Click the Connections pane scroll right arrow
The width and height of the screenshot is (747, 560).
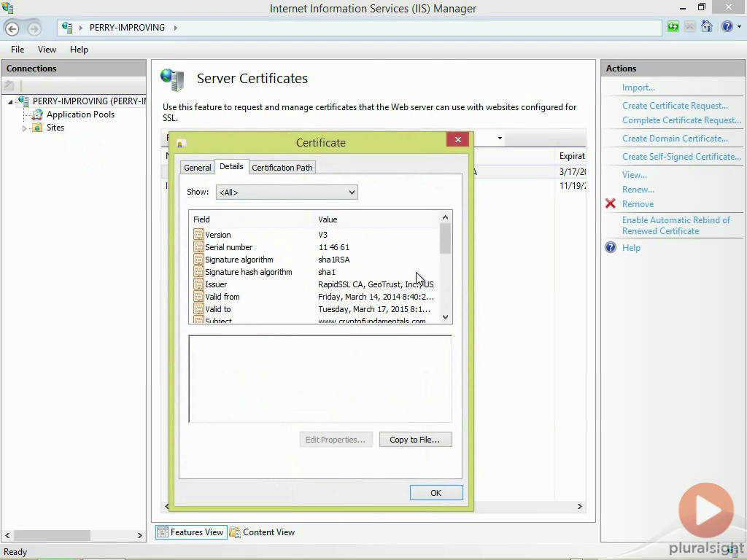point(139,536)
